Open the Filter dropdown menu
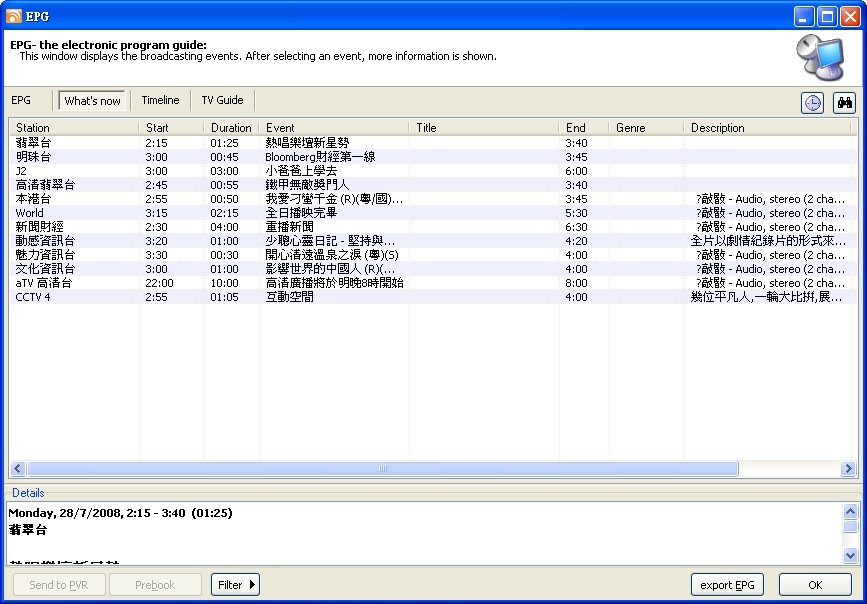The height and width of the screenshot is (604, 867). point(235,585)
